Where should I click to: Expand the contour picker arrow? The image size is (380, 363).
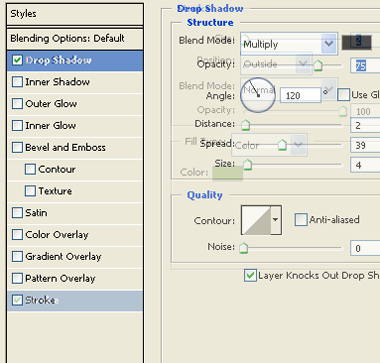tap(276, 220)
